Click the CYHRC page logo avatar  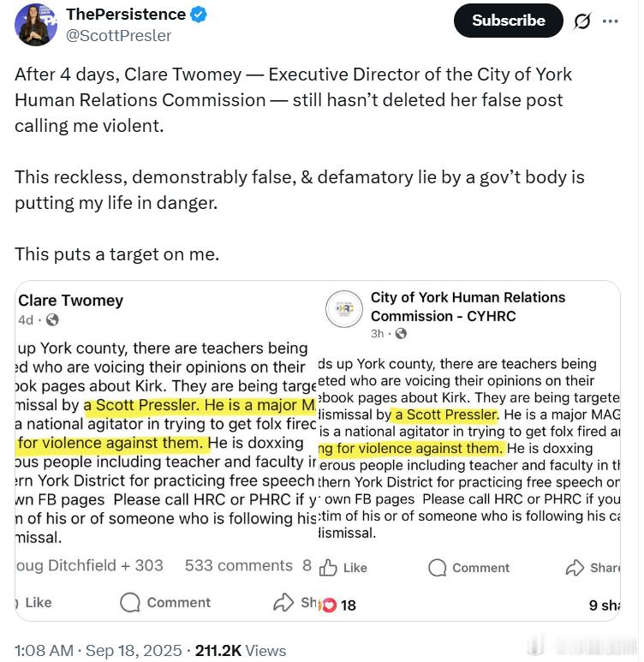coord(344,309)
